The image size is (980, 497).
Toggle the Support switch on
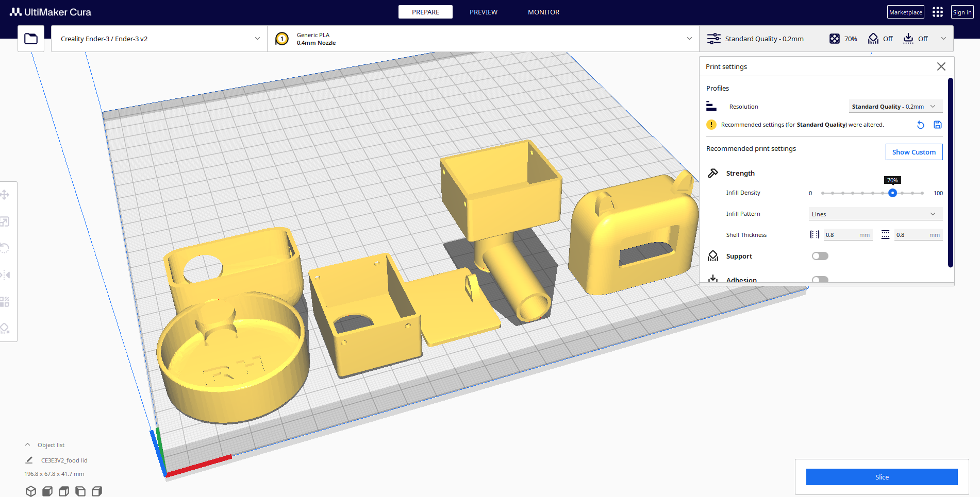820,256
